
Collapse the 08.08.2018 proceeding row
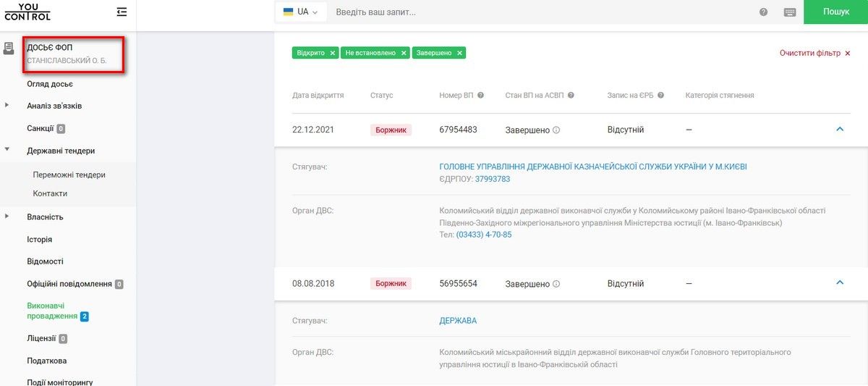point(840,282)
